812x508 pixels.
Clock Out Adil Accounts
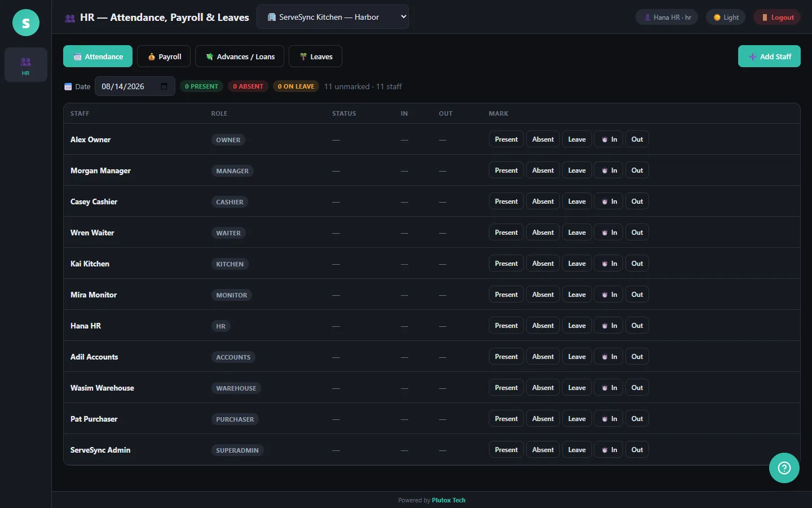(x=637, y=357)
